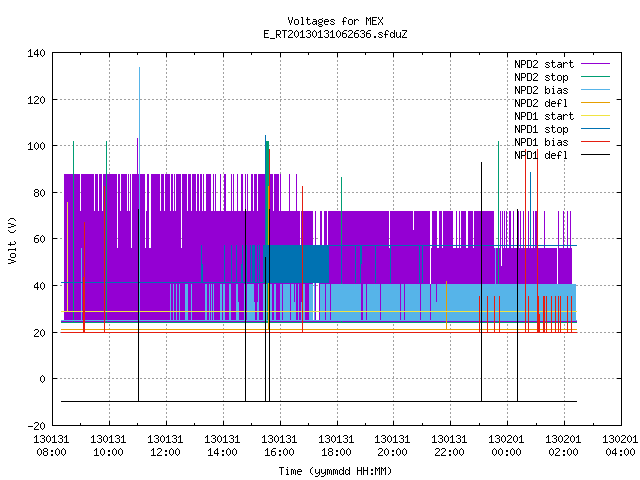Click the 'Volt (V)' y-axis label
Screen dimensions: 640x480
(12, 240)
